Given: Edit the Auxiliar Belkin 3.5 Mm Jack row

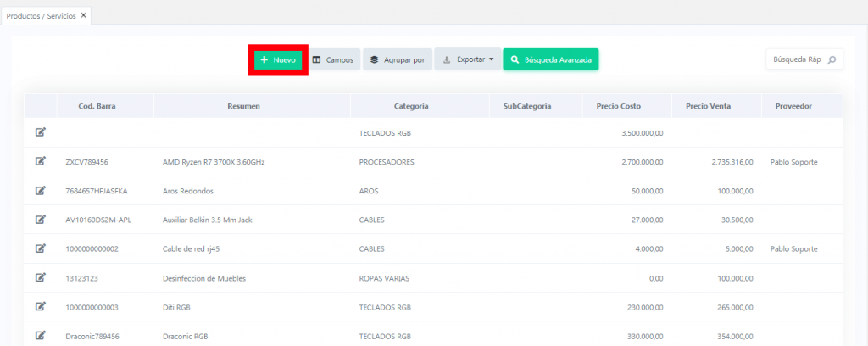Looking at the screenshot, I should (x=41, y=220).
